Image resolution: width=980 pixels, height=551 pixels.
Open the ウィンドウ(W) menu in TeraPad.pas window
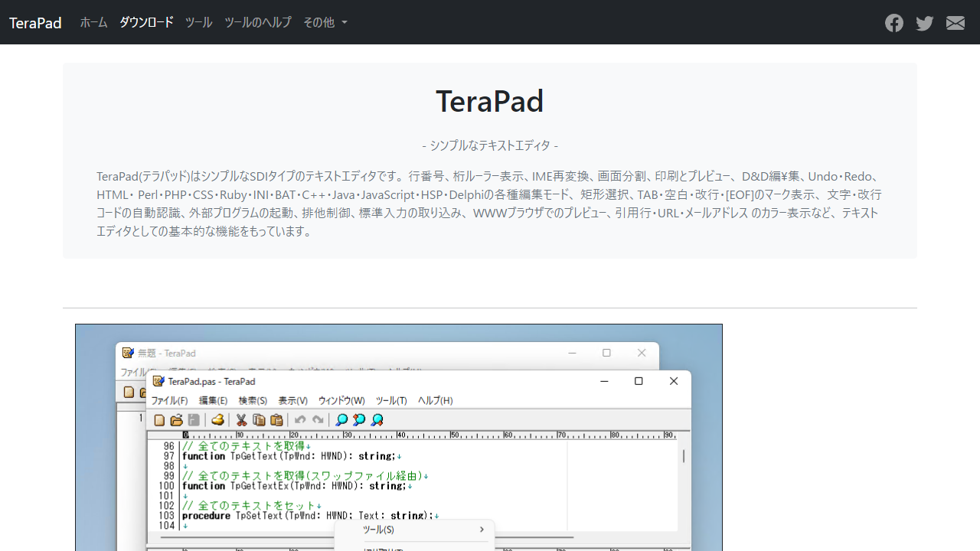click(x=341, y=400)
